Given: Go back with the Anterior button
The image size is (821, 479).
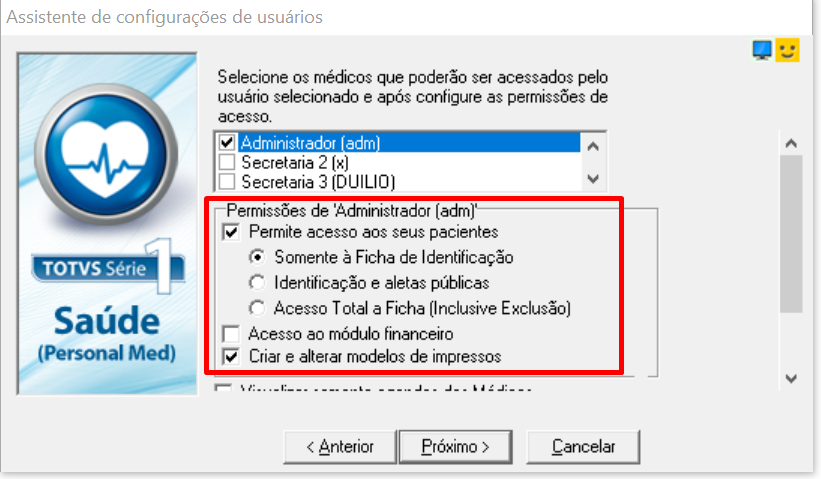Looking at the screenshot, I should [x=340, y=447].
